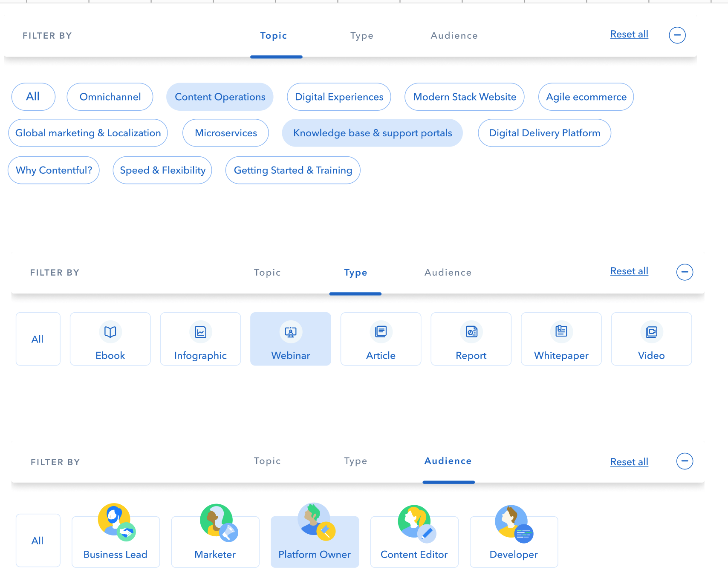Select the Ebook label text
Screen dimensions: 728x587
click(110, 356)
